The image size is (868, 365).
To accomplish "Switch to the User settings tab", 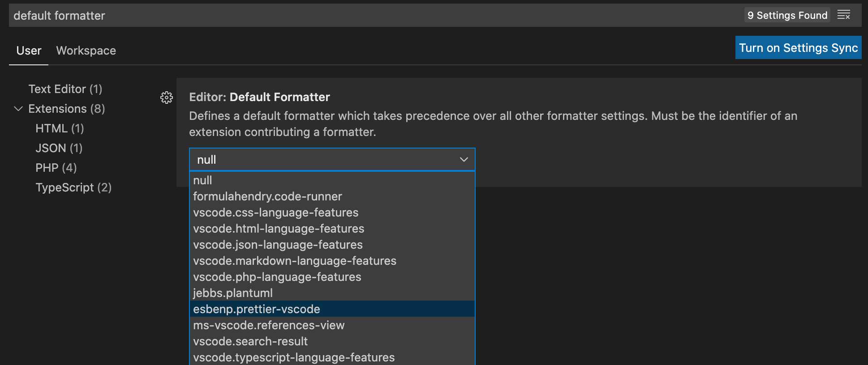I will [x=29, y=51].
